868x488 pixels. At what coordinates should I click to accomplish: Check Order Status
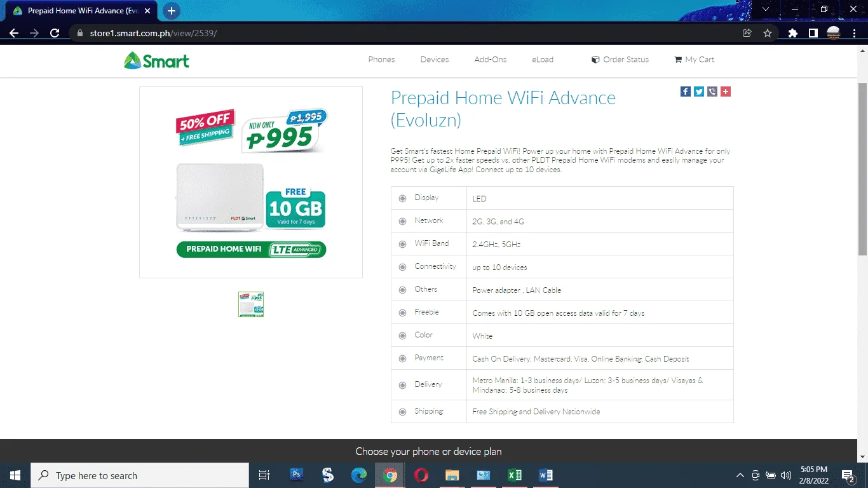pos(620,60)
